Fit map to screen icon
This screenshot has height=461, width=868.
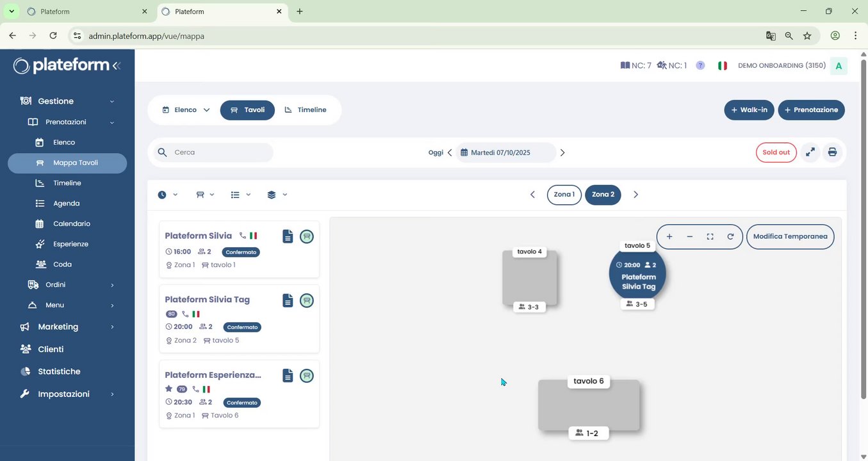[710, 237]
